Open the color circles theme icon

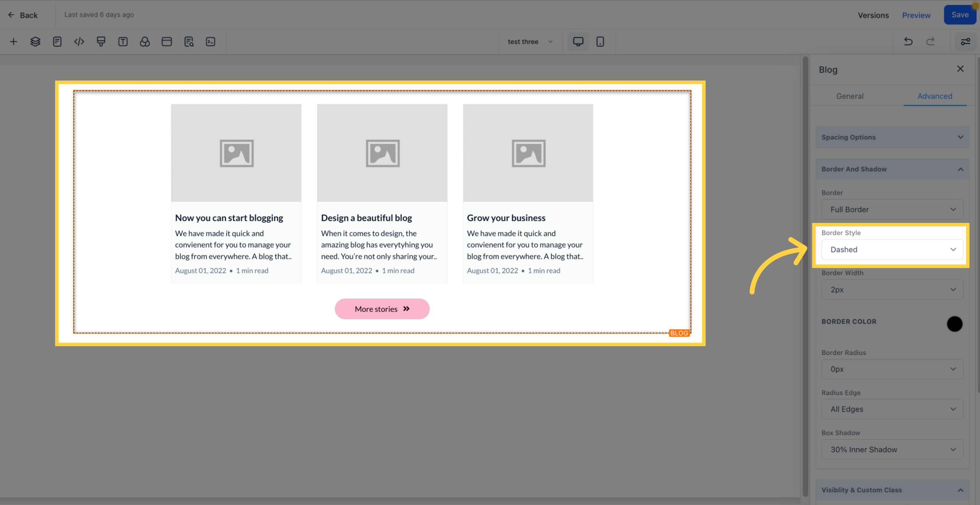(145, 41)
